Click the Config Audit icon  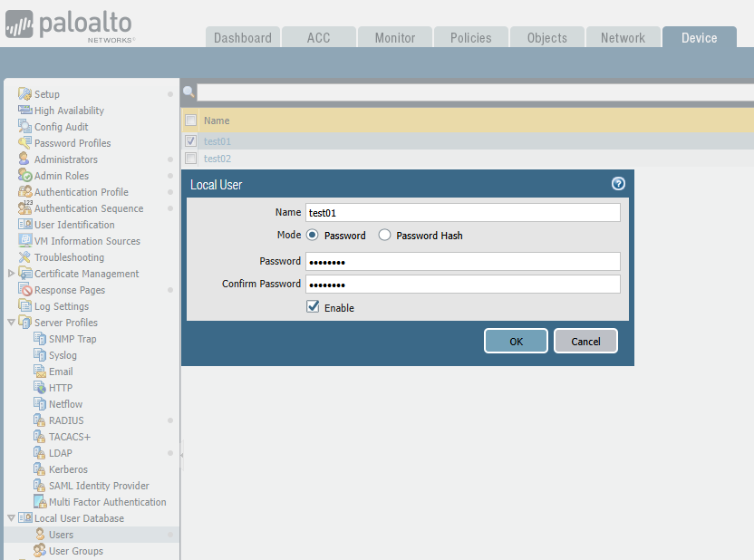pyautogui.click(x=25, y=127)
